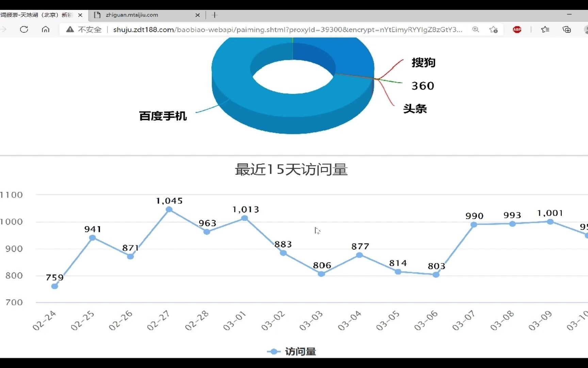Click the not-secure warning triangle icon
The width and height of the screenshot is (588, 368).
(x=70, y=30)
